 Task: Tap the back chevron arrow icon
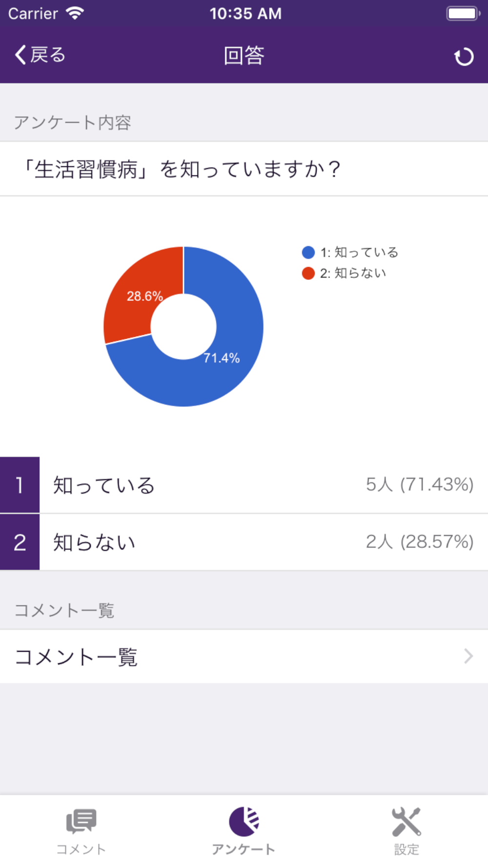coord(20,55)
